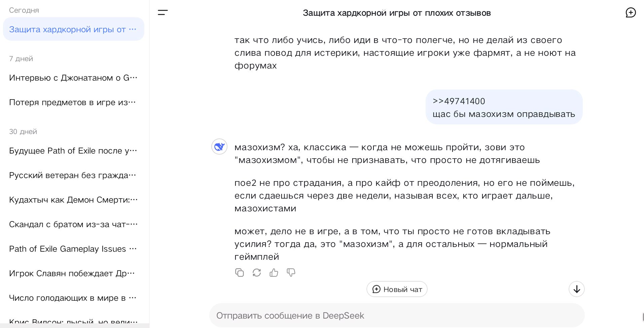Jump to bottom with down arrow button

point(577,289)
